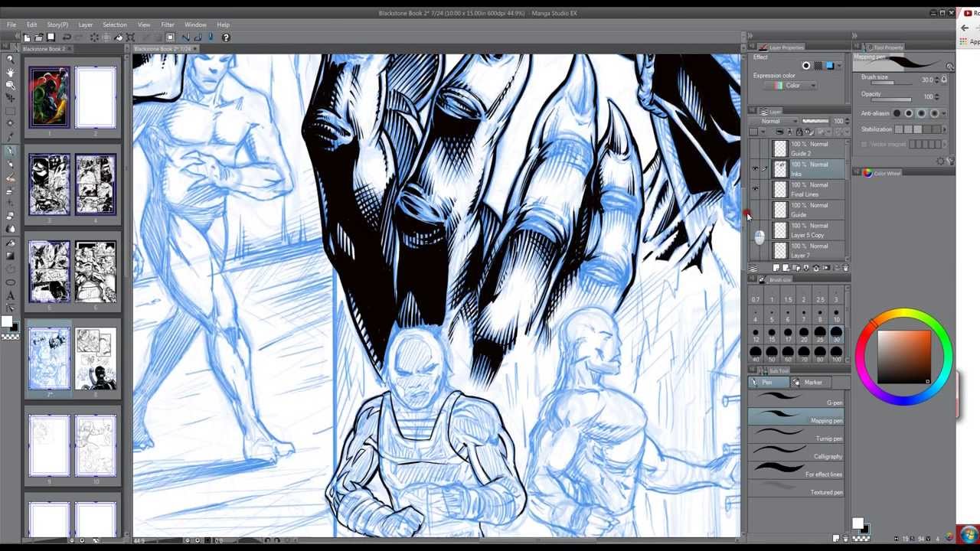Enable the Vector magnet checkbox
Screen dimensions: 980x551
click(864, 144)
